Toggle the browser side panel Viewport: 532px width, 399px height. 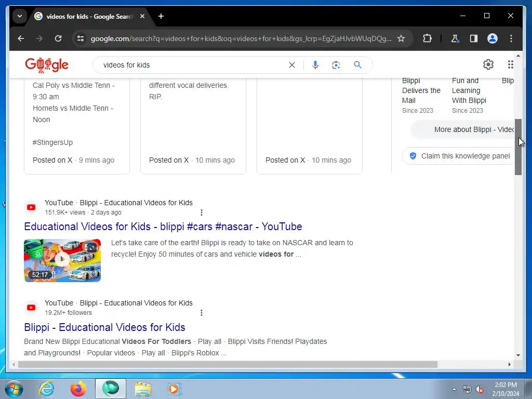(474, 38)
